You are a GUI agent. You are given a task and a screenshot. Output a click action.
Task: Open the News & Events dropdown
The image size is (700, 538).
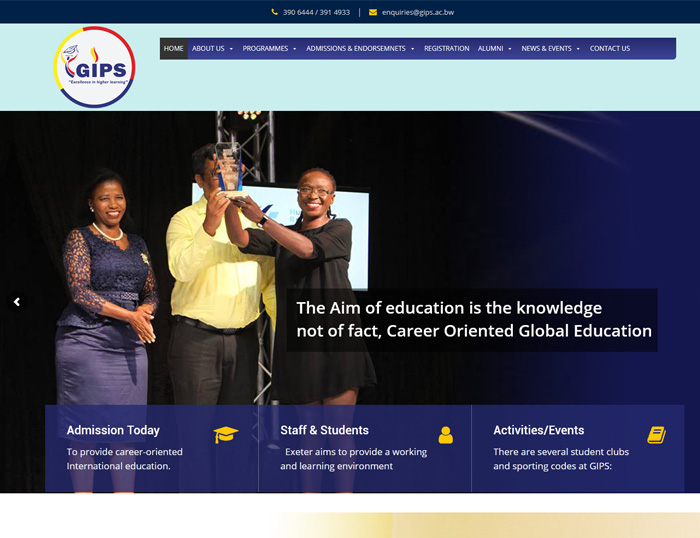coord(550,48)
